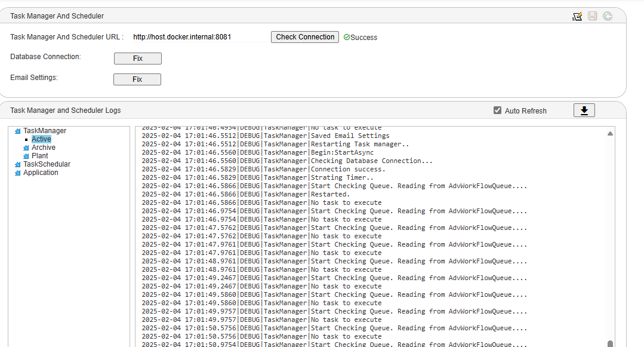Click Fix next to Email Settings
This screenshot has height=347, width=644.
pos(137,79)
